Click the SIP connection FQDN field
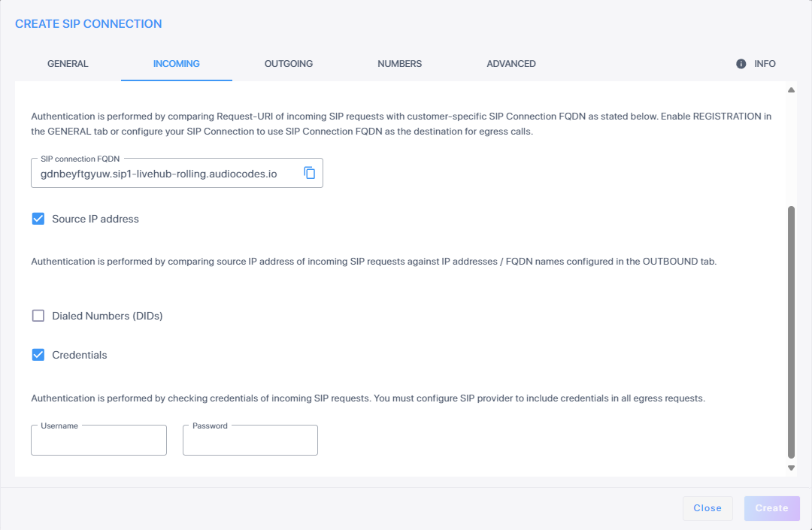 point(177,173)
